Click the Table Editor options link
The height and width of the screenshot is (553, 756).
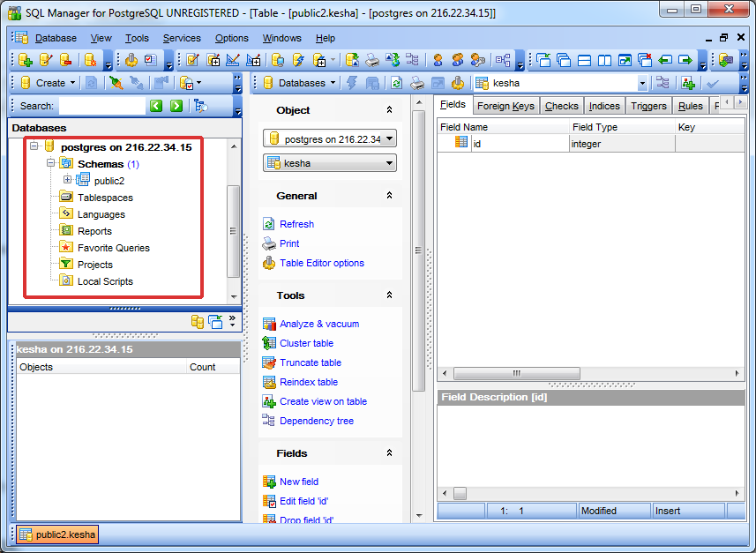[322, 263]
